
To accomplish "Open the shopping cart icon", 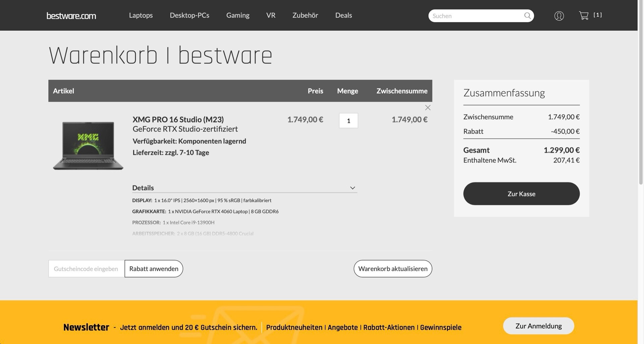I will [x=584, y=15].
